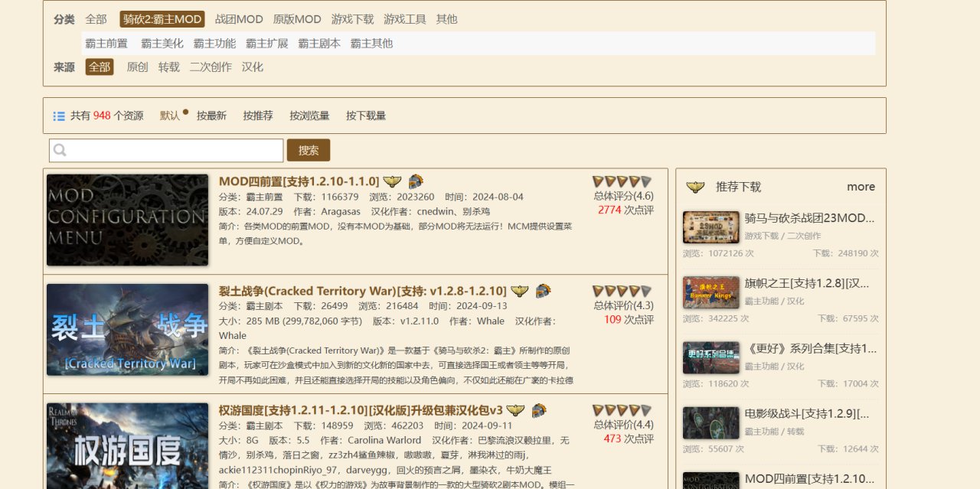Filter by 霸主前置 subcategory
Image resolution: width=980 pixels, height=489 pixels.
pyautogui.click(x=106, y=44)
